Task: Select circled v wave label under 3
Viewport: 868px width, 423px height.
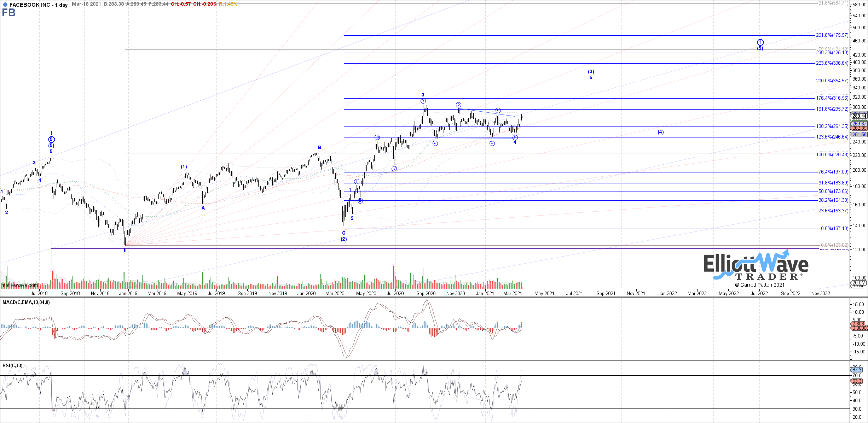Action: pos(423,101)
